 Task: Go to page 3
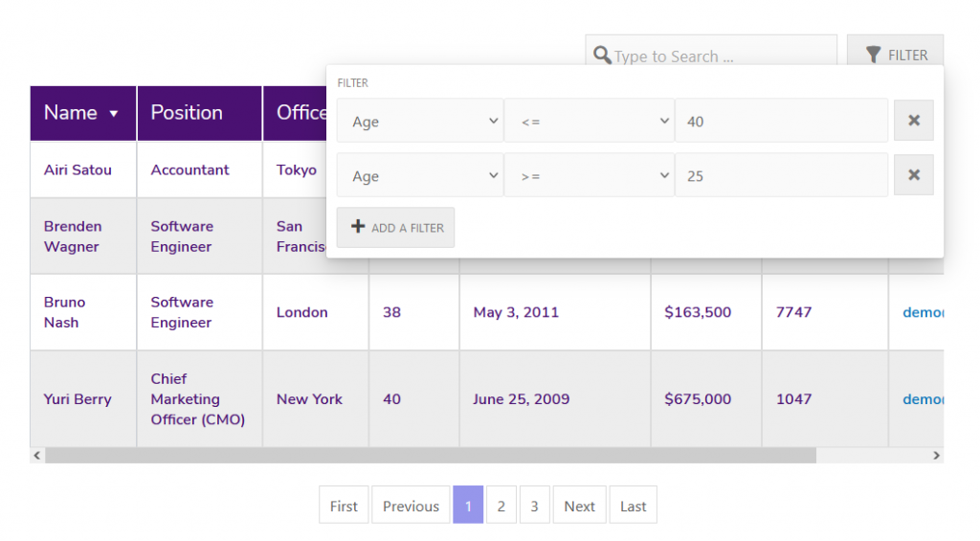tap(534, 505)
